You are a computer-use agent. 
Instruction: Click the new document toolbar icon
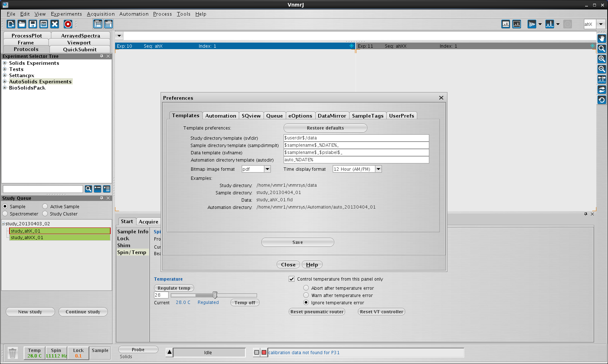[x=11, y=24]
